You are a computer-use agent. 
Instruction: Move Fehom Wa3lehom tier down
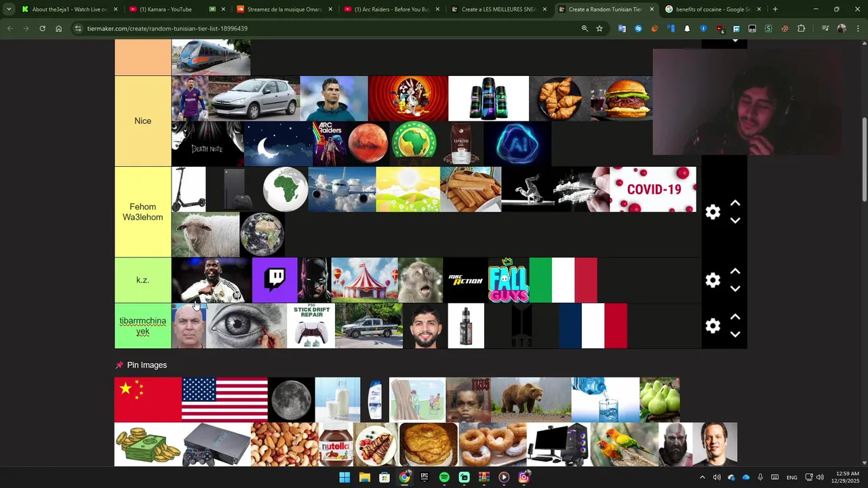click(735, 220)
